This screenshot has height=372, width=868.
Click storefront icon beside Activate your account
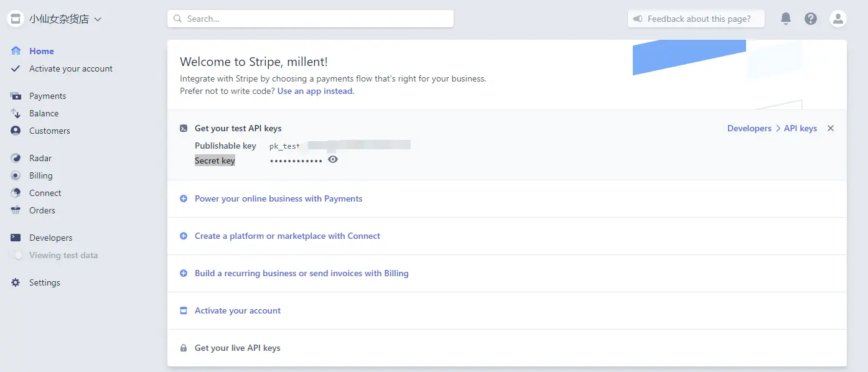pyautogui.click(x=184, y=310)
